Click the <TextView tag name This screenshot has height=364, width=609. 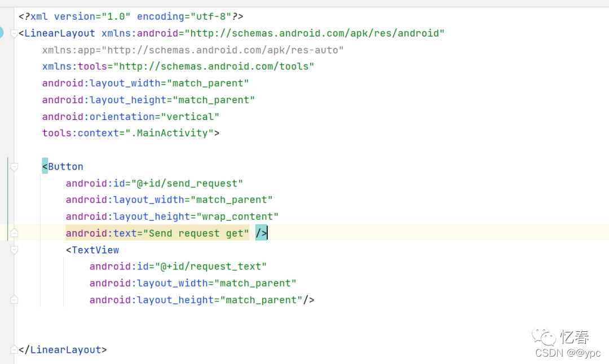click(x=92, y=250)
